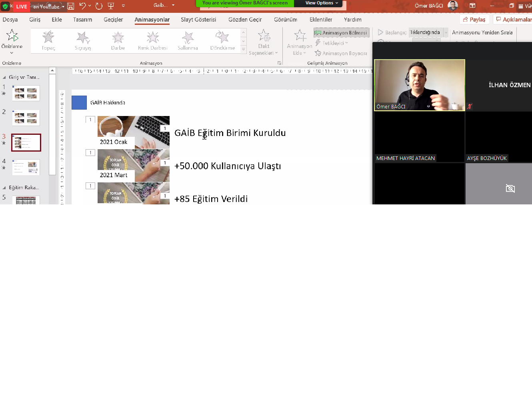Switch to the Ekle tab
The width and height of the screenshot is (532, 394).
pos(57,20)
